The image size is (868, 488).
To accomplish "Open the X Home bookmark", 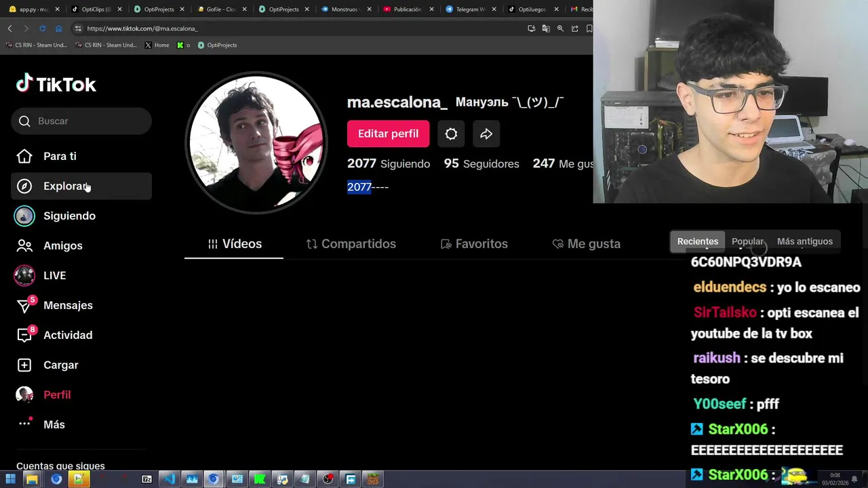I will [157, 45].
